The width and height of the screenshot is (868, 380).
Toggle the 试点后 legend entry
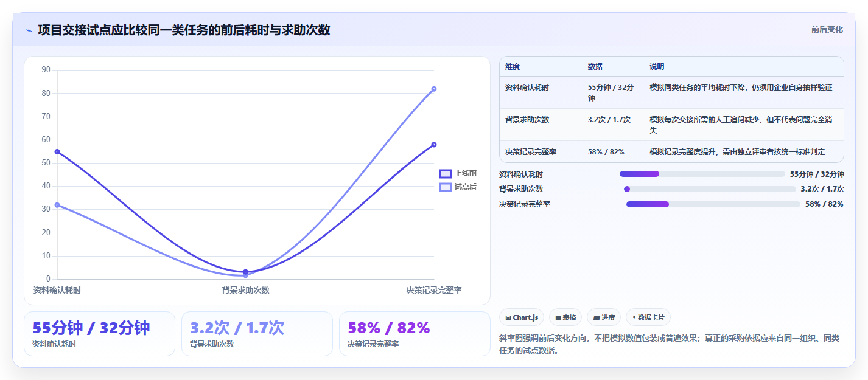coord(458,187)
